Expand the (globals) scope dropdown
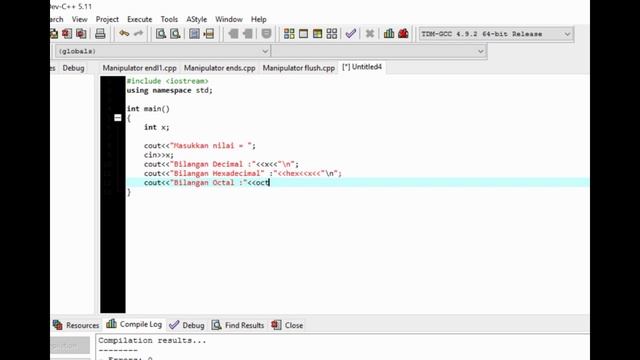This screenshot has height=360, width=640. pyautogui.click(x=162, y=51)
